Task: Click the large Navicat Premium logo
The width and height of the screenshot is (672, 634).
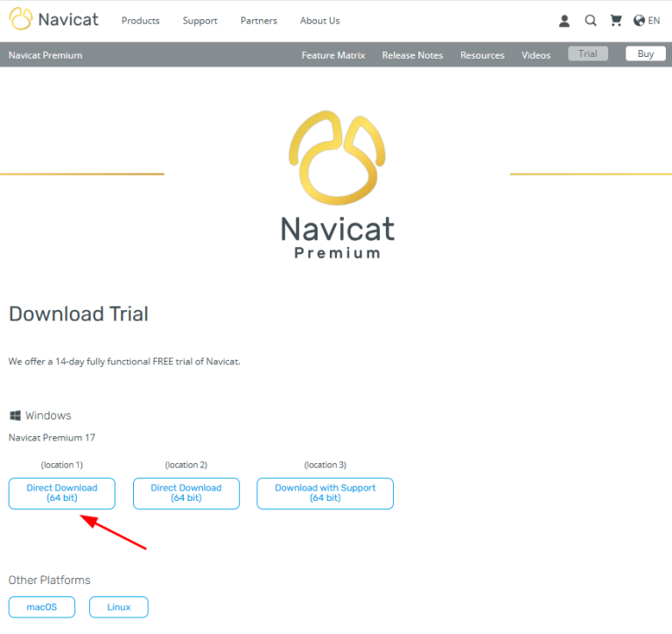Action: coord(337,184)
